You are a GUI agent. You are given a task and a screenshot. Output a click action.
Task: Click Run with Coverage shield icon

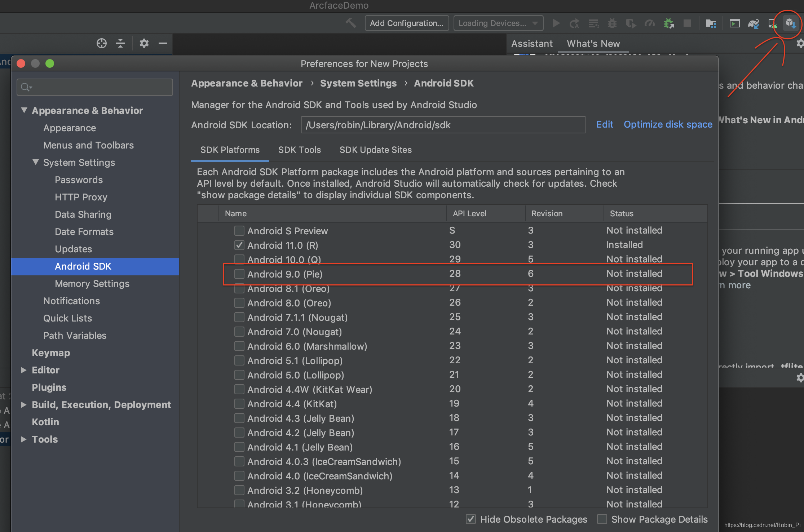(631, 23)
